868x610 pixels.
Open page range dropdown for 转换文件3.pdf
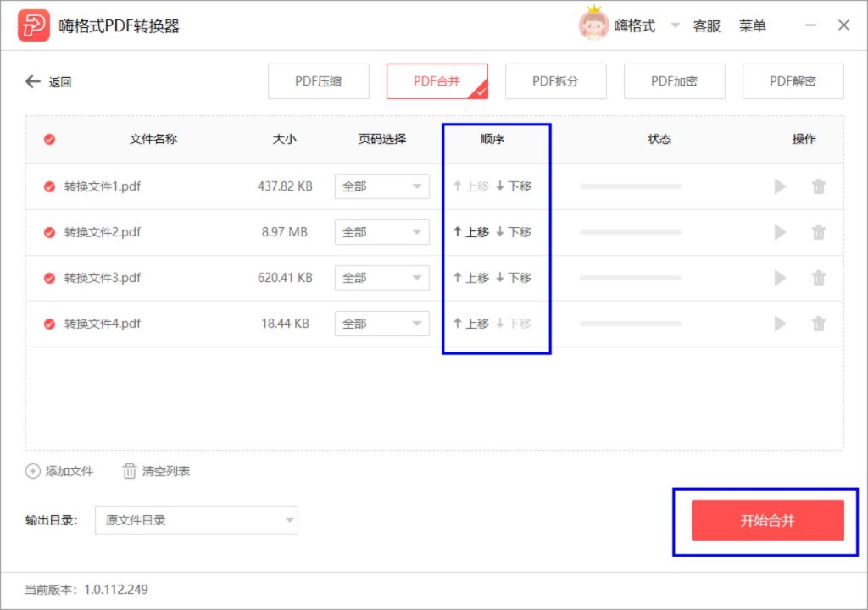[382, 278]
